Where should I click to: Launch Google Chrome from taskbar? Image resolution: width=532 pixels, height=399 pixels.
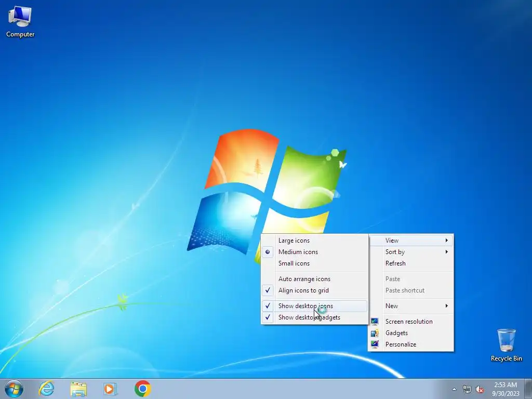coord(142,389)
